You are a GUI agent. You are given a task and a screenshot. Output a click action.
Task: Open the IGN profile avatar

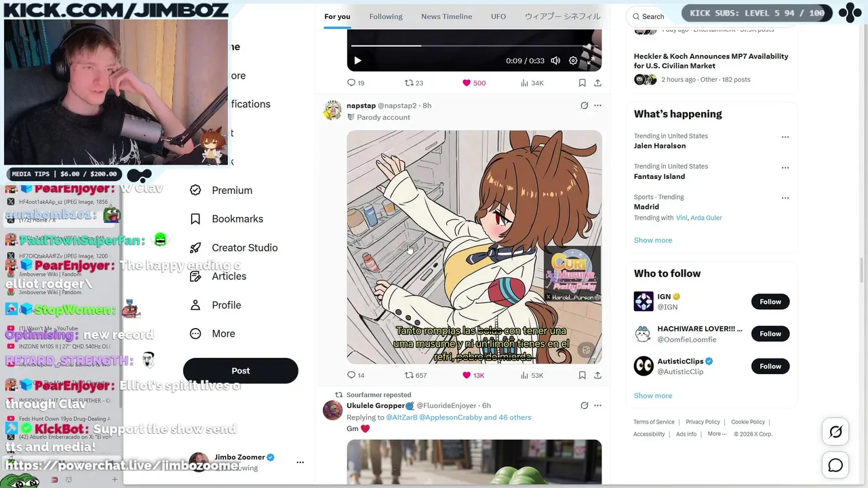(644, 302)
